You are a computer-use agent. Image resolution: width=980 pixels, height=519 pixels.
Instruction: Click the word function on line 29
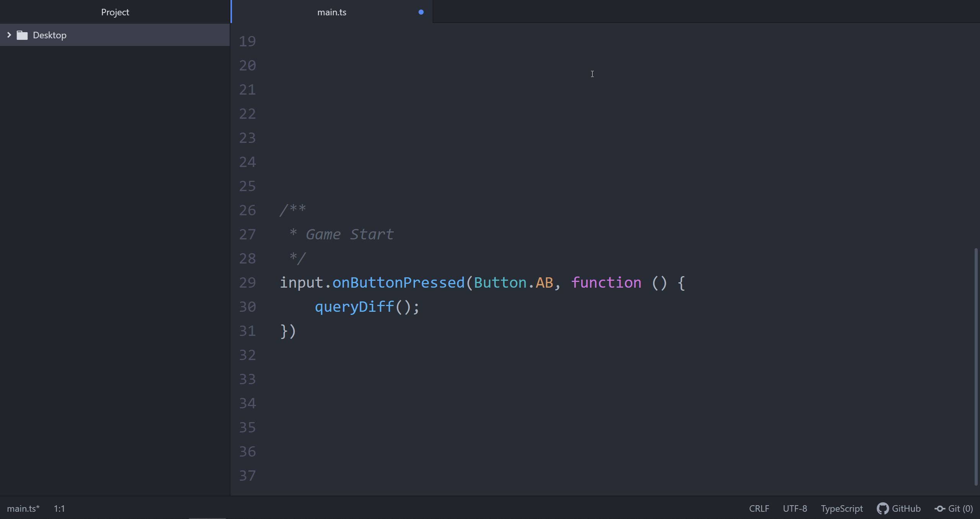point(606,283)
